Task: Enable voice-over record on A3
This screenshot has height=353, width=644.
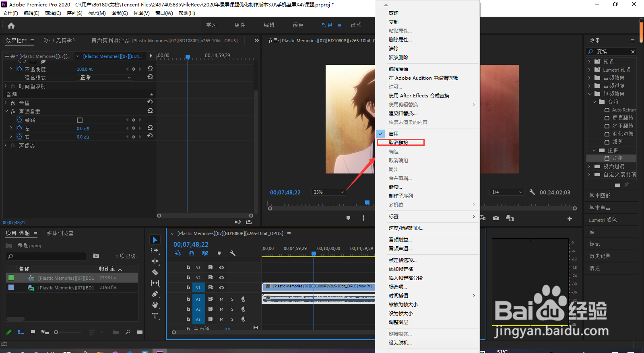Action: point(243,319)
